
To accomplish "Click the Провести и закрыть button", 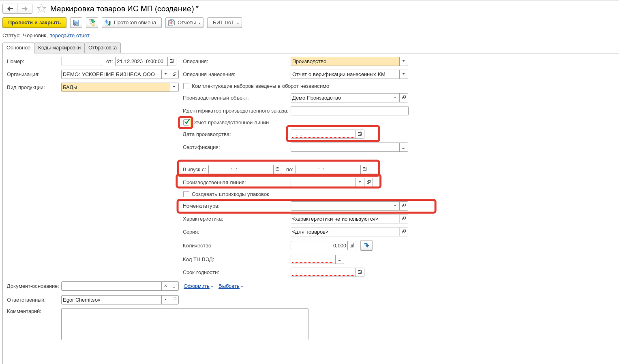I will [x=34, y=23].
